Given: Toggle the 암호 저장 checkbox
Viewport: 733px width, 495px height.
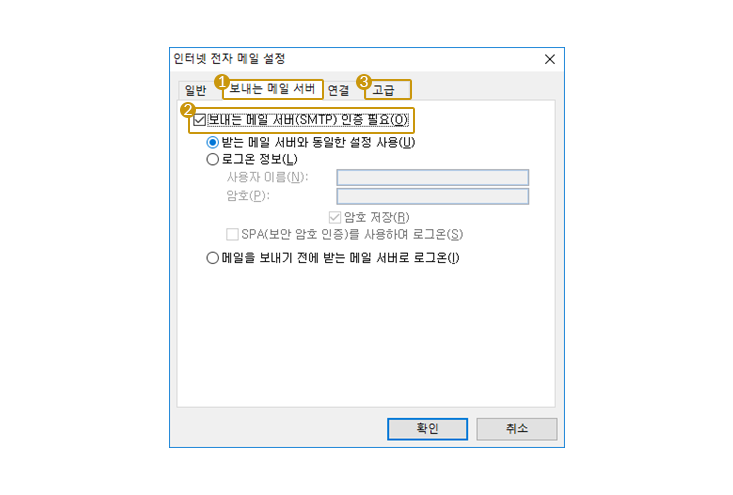Looking at the screenshot, I should [x=335, y=217].
